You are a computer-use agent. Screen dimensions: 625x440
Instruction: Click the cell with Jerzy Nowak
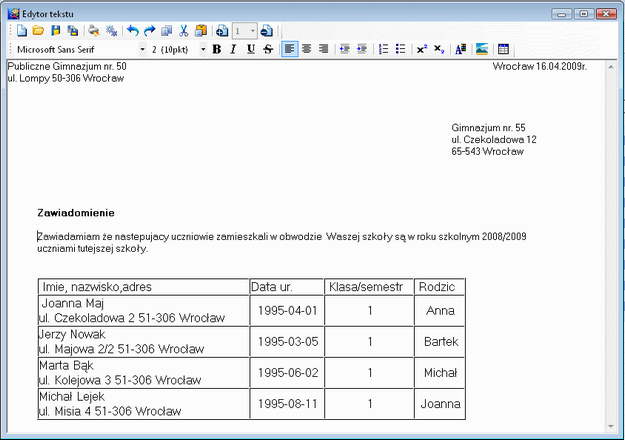[x=144, y=342]
